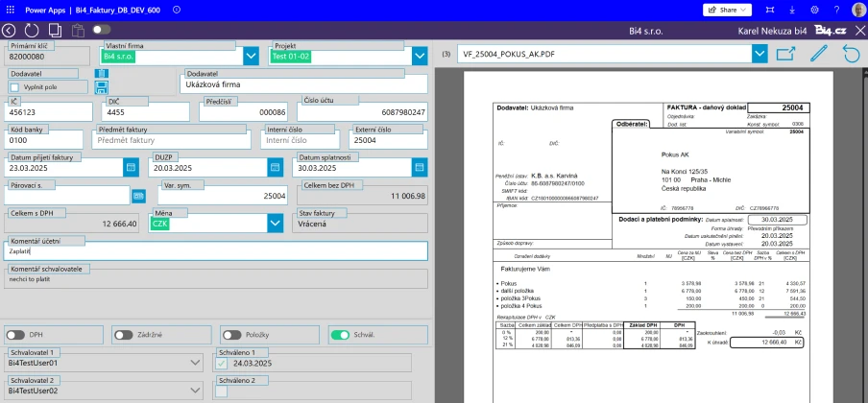Viewport: 868px width, 403px height.
Task: Tick the Schváleno 2 checkbox
Action: 222,391
